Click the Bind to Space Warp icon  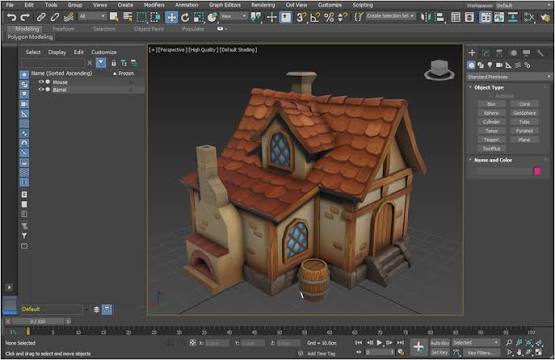68,17
